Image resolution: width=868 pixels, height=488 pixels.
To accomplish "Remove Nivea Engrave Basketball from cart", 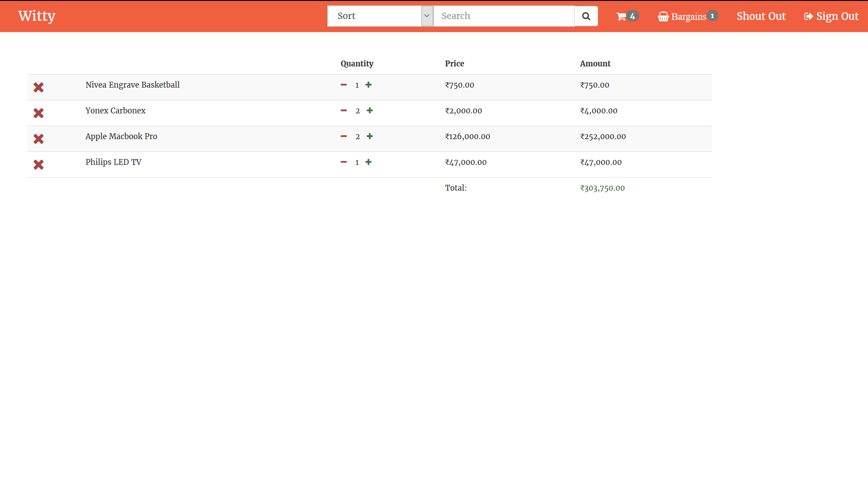I will tap(38, 87).
